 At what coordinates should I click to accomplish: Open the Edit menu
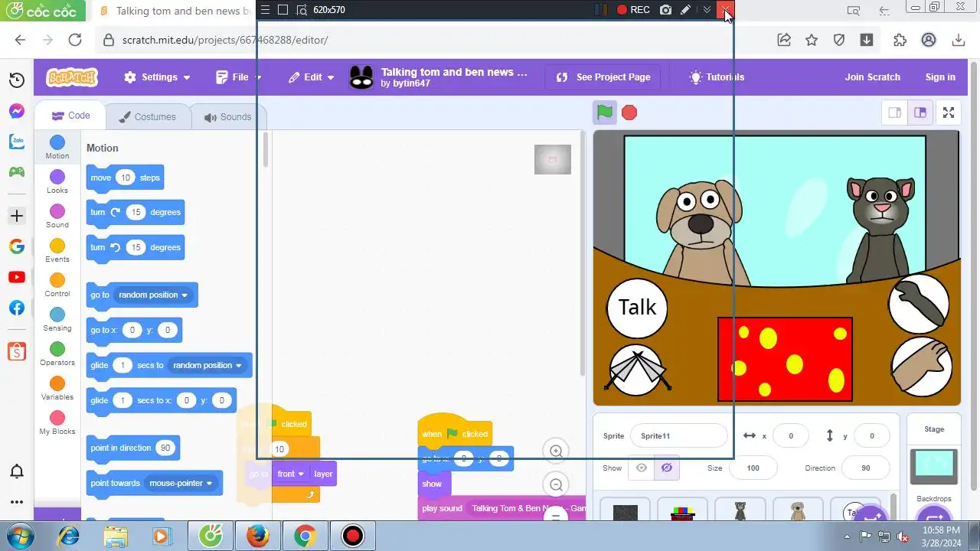coord(311,77)
